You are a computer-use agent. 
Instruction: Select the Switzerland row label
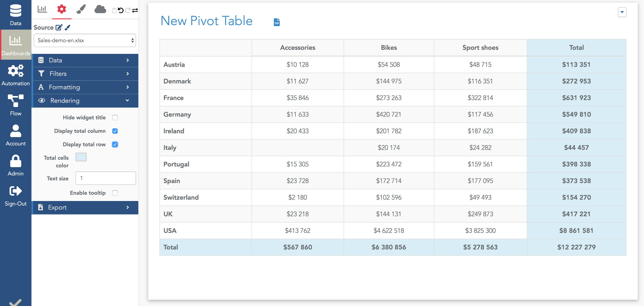(x=181, y=197)
